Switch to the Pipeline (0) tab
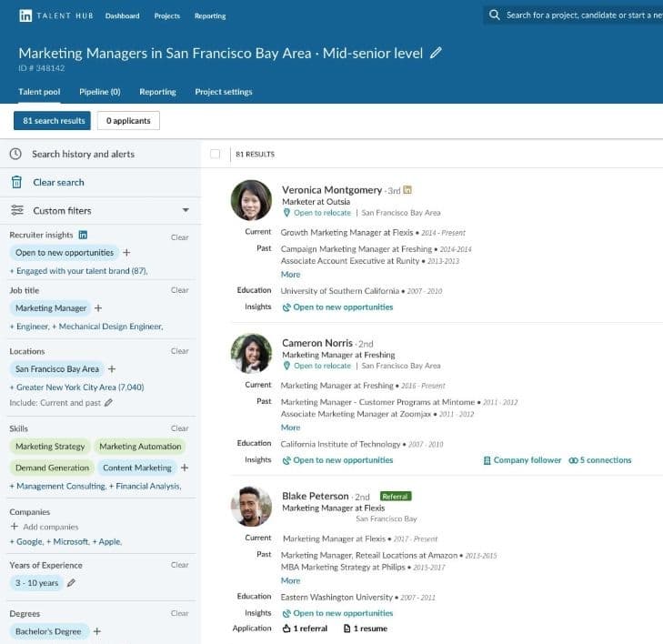The width and height of the screenshot is (663, 644). 100,92
